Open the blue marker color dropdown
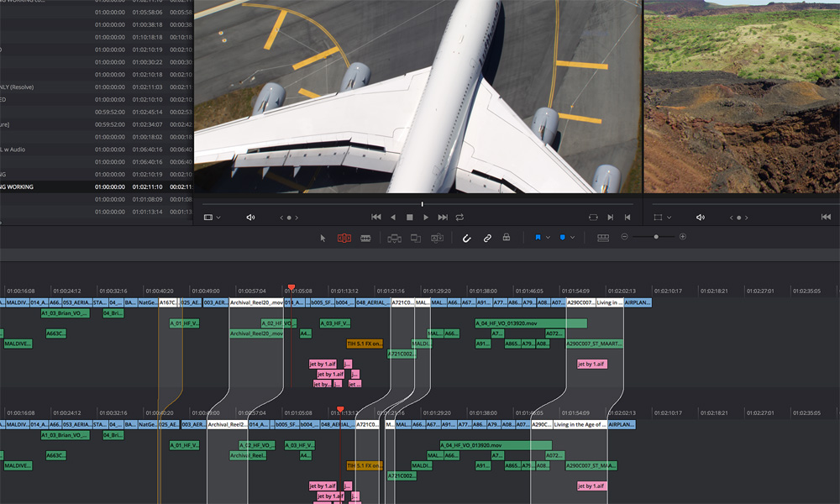The width and height of the screenshot is (840, 504). [x=572, y=239]
